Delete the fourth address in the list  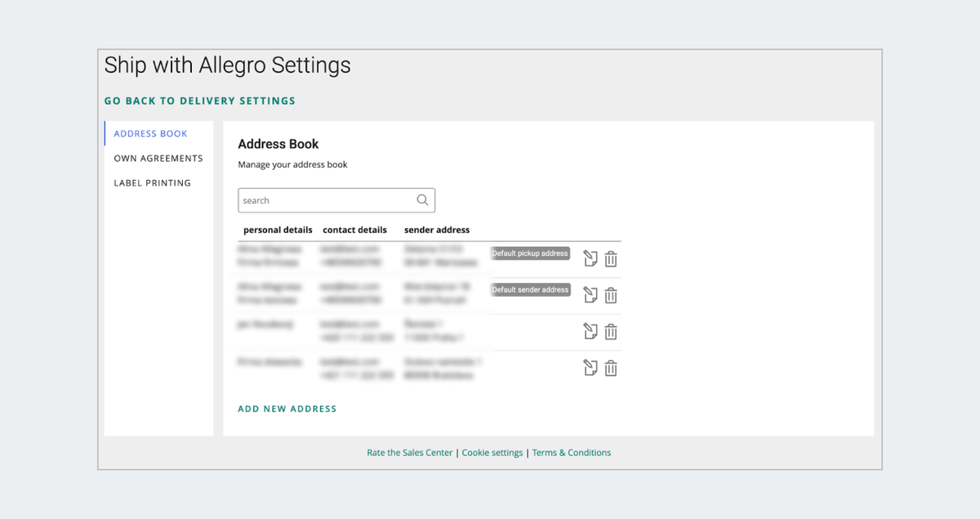tap(611, 368)
